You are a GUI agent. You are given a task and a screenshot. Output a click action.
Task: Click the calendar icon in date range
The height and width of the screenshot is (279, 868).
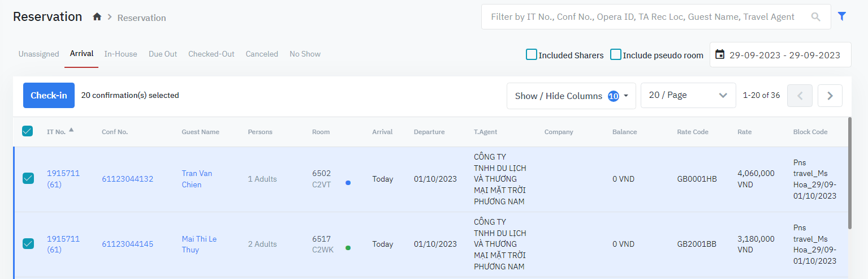[720, 55]
